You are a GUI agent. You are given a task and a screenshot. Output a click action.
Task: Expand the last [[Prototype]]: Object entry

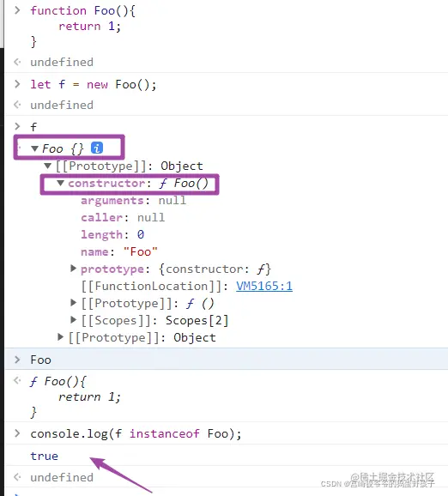(60, 337)
